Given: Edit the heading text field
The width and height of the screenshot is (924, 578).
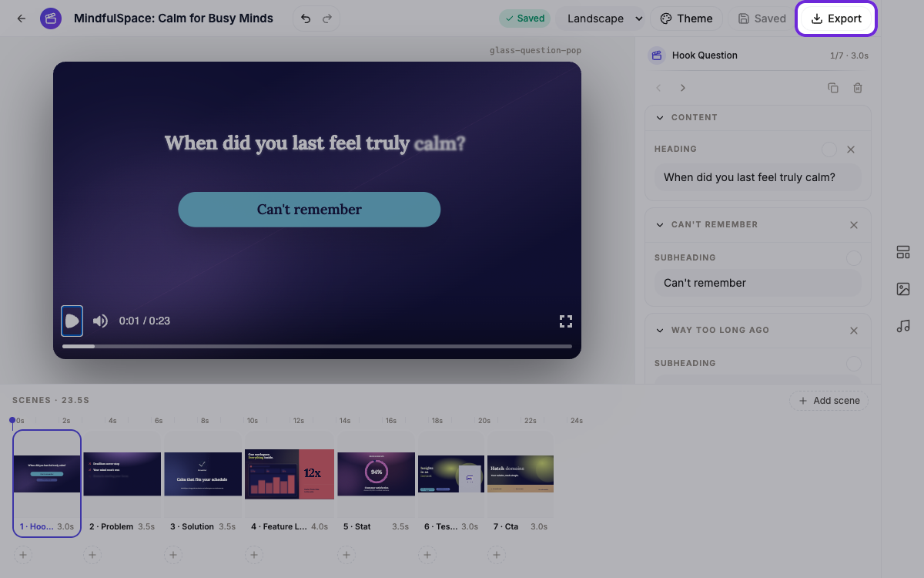Looking at the screenshot, I should coord(758,177).
